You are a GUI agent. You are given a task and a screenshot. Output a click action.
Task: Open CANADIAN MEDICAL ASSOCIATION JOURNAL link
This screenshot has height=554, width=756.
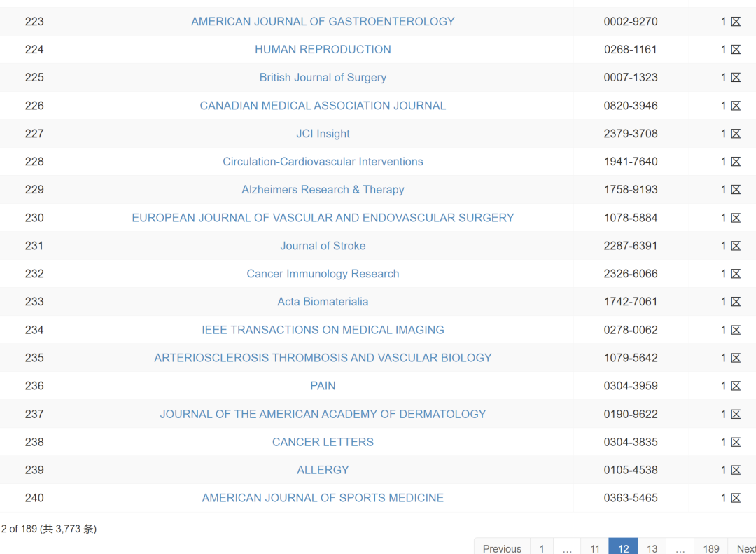(x=323, y=105)
